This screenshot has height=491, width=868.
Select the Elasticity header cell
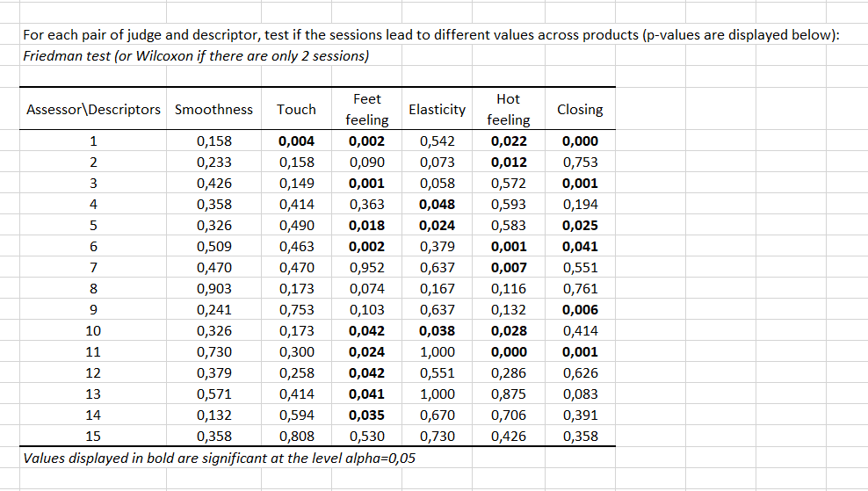point(437,110)
